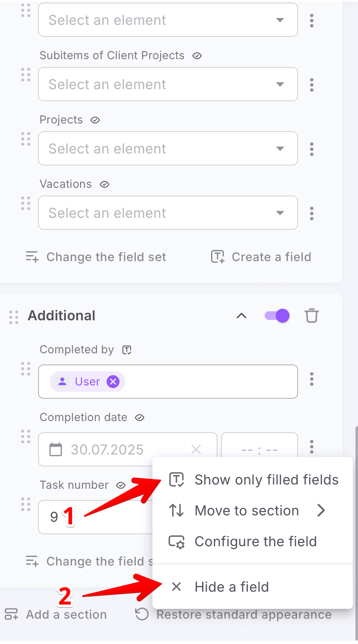Click the drag handle beside Additional section
This screenshot has height=644, width=358.
(x=14, y=316)
